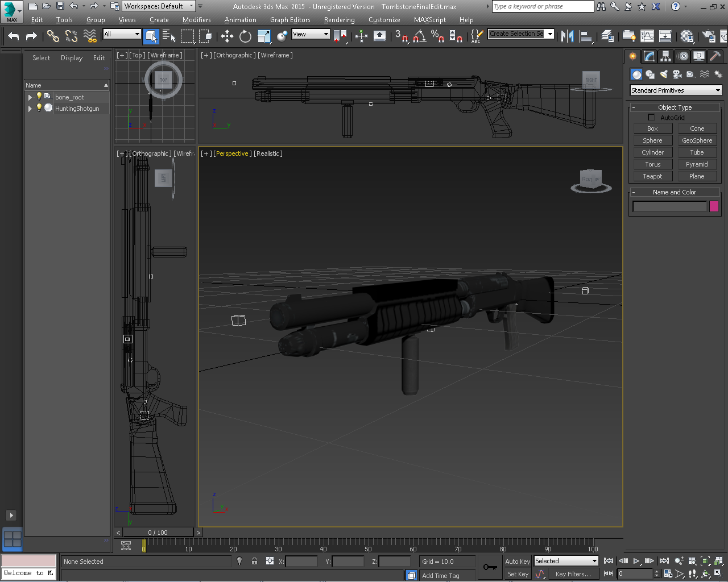The height and width of the screenshot is (582, 728).
Task: Choose the Select and Move tool
Action: tap(227, 36)
